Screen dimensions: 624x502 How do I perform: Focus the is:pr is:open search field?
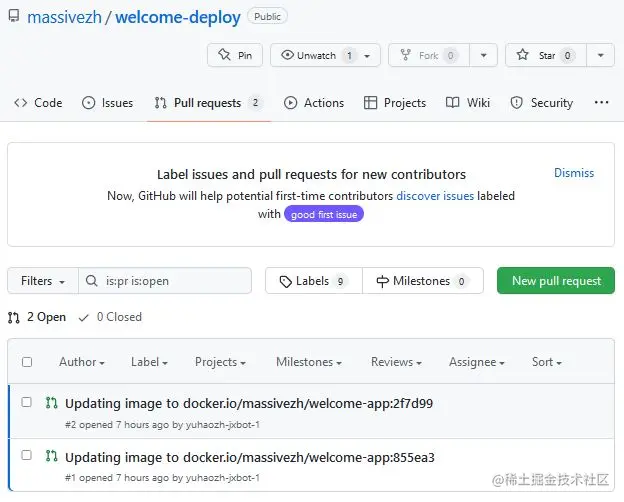click(x=165, y=281)
